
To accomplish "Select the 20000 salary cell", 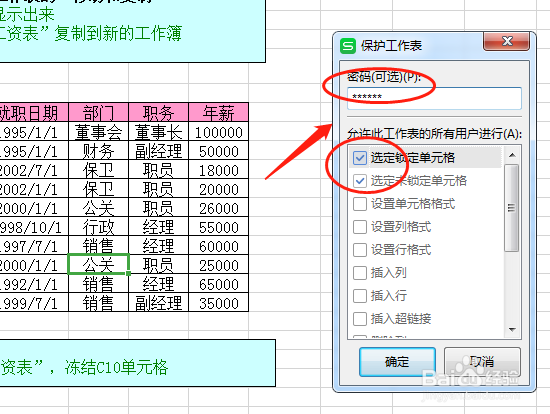I will (219, 188).
